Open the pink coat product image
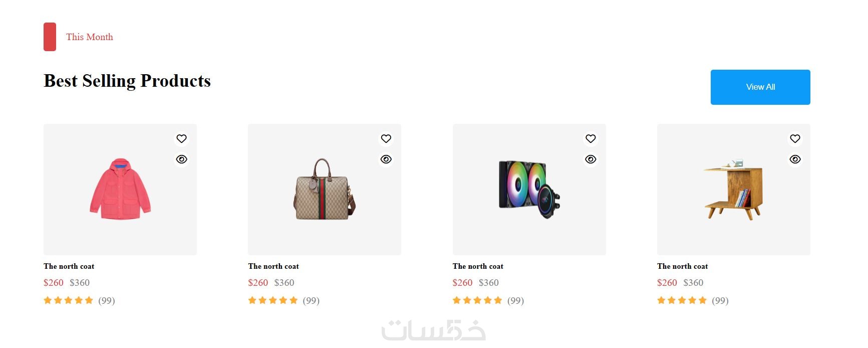This screenshot has width=868, height=348. [x=120, y=189]
